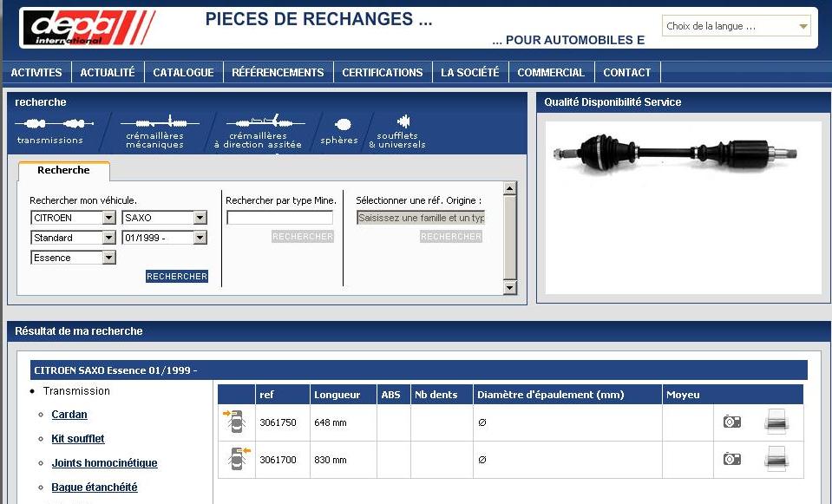Click the sphères category icon
The width and height of the screenshot is (832, 504).
pos(342,125)
